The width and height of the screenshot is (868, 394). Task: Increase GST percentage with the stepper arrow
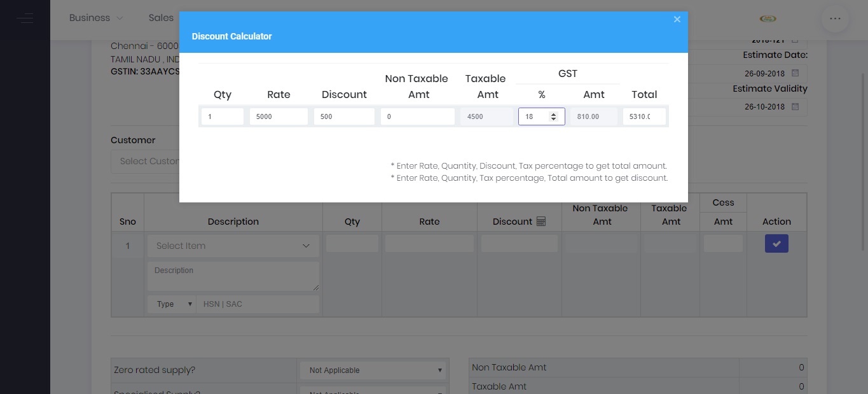pyautogui.click(x=553, y=113)
